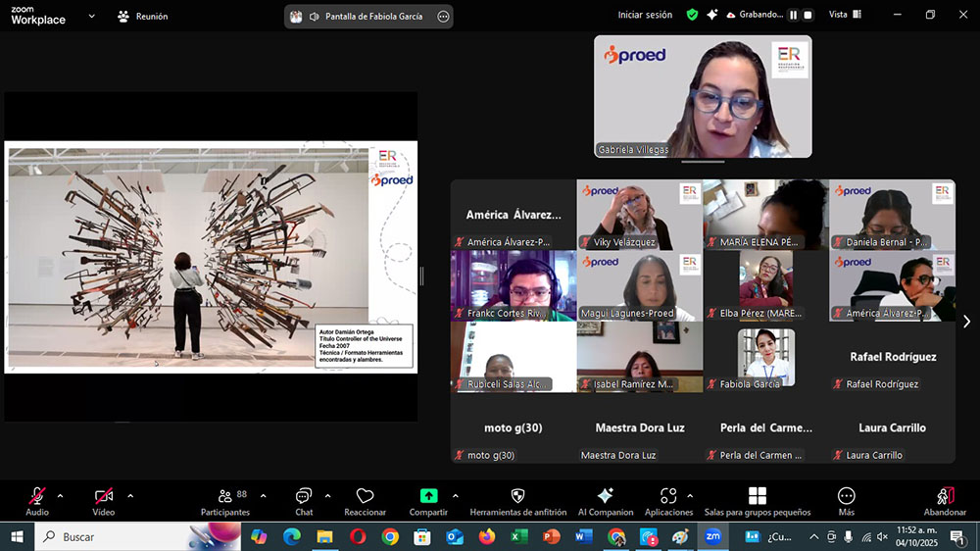Show hidden system tray icons
This screenshot has height=551, width=980.
813,536
